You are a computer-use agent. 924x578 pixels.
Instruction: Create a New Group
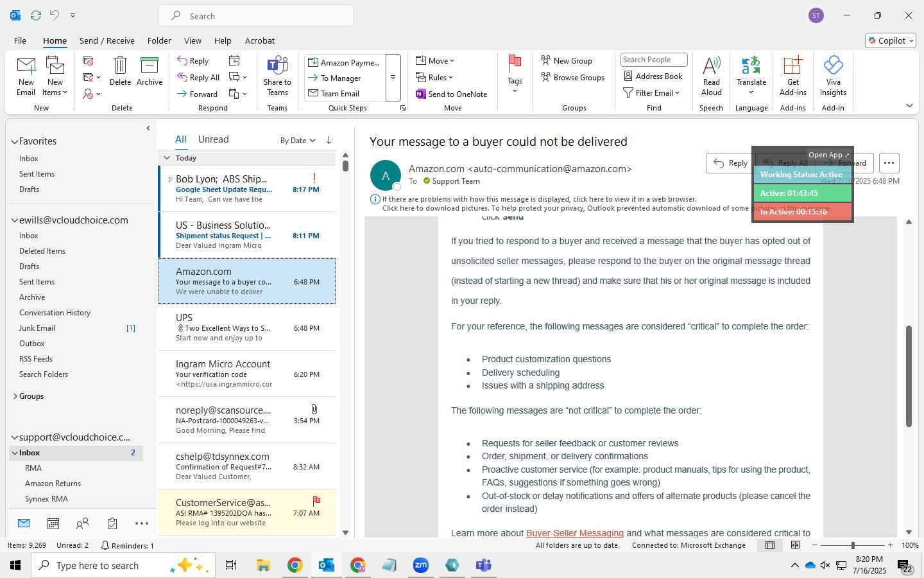(567, 61)
